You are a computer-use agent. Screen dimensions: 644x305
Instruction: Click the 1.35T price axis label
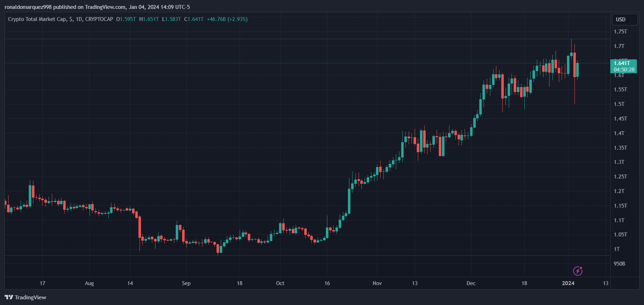[620, 148]
